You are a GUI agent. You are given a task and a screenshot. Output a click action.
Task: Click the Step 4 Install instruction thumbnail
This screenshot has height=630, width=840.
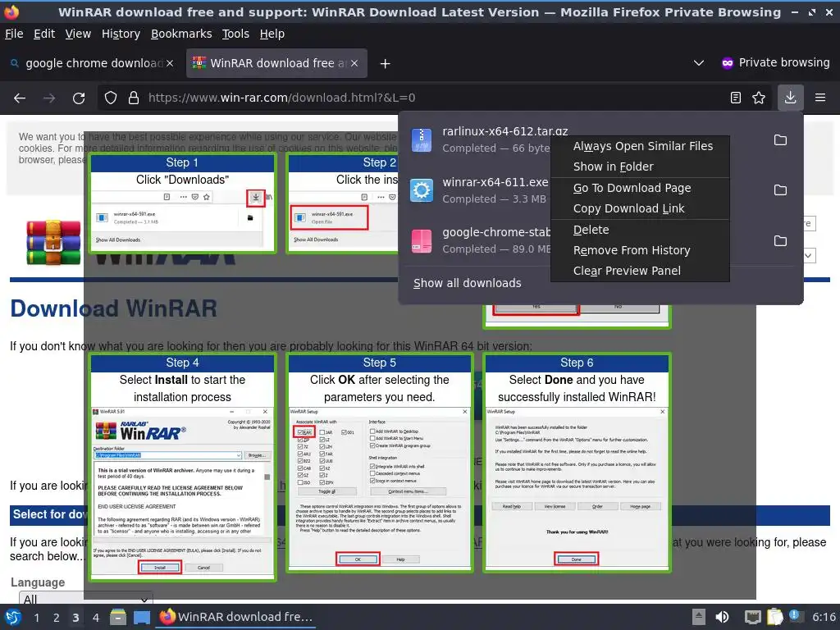point(183,467)
